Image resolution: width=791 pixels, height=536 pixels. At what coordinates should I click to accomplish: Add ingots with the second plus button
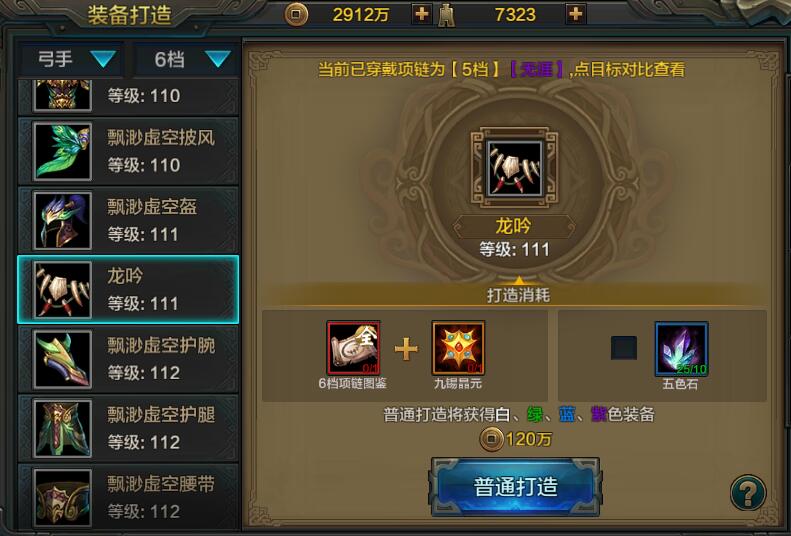tap(576, 14)
